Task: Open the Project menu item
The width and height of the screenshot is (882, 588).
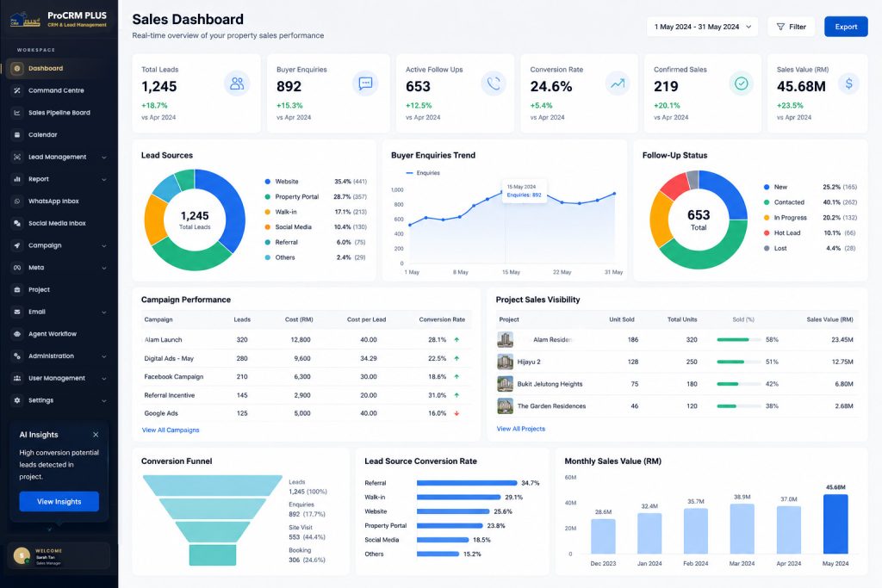Action: [59, 289]
